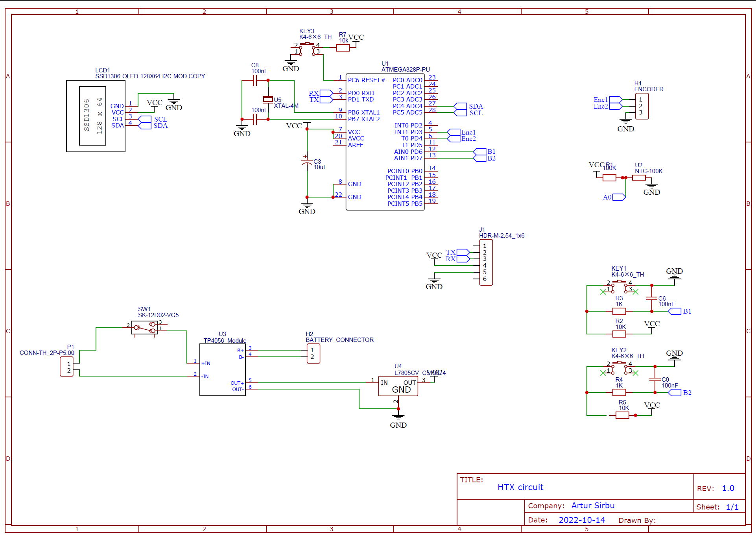Select the SSD1306 OLED display symbol LCD1

[x=95, y=115]
